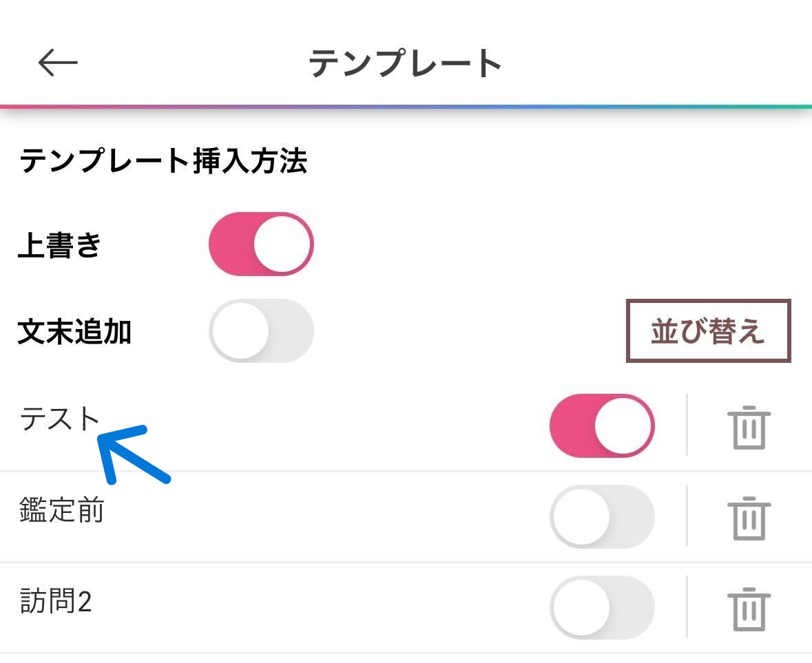Open the 鑑定前 template entry

(x=62, y=509)
